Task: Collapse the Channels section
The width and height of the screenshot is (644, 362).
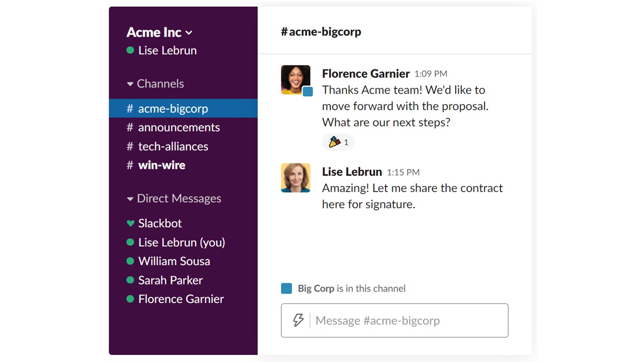Action: click(130, 83)
